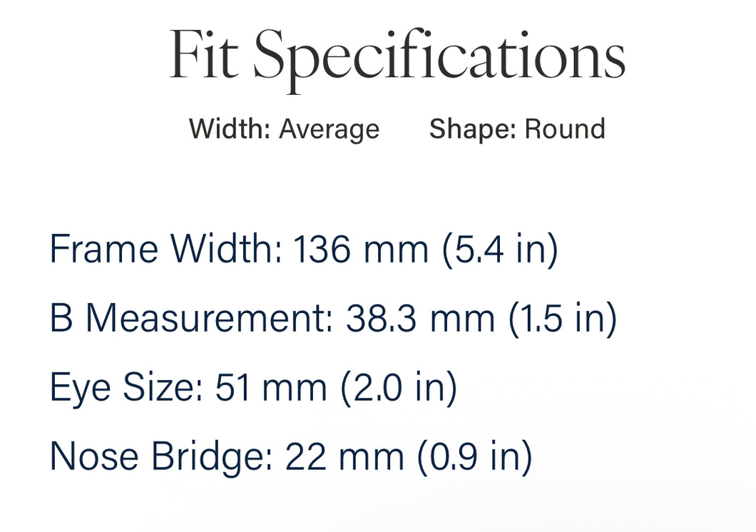Click the (0.9 in) inch conversion
Screen dimensions: 756x532
(x=475, y=457)
